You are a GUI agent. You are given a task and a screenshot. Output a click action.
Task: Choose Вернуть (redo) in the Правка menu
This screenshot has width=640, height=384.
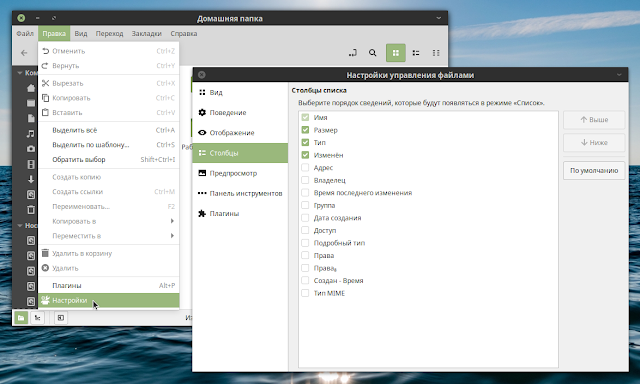coord(109,66)
